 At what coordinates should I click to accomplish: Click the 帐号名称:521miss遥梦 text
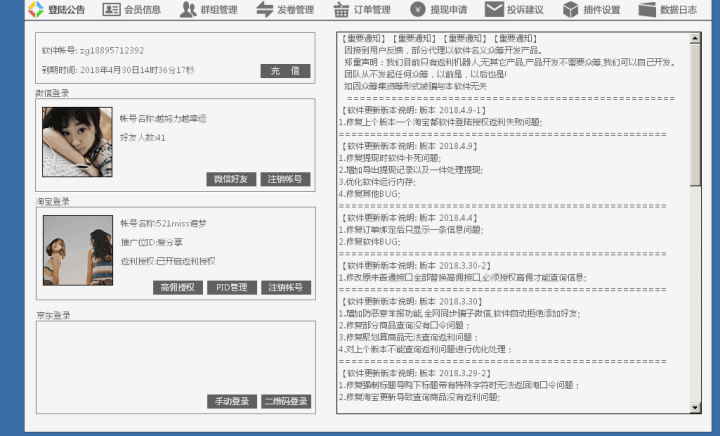(x=163, y=224)
